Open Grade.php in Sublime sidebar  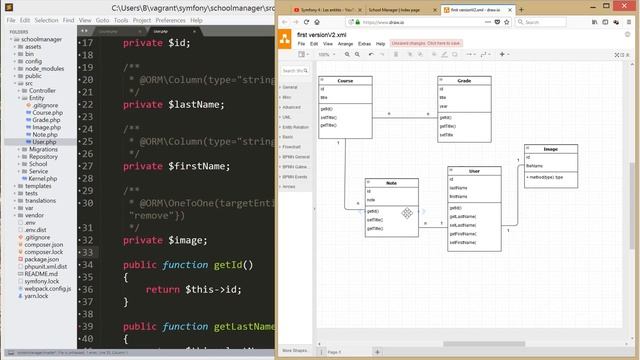click(46, 120)
